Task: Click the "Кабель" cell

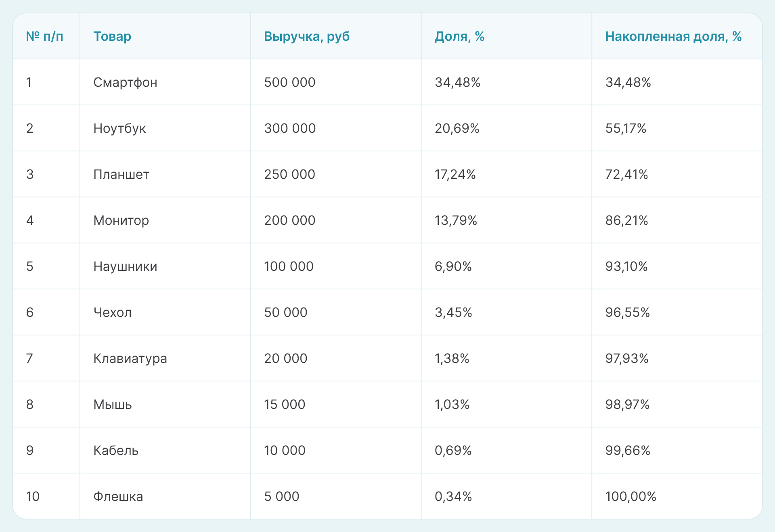Action: click(x=116, y=450)
